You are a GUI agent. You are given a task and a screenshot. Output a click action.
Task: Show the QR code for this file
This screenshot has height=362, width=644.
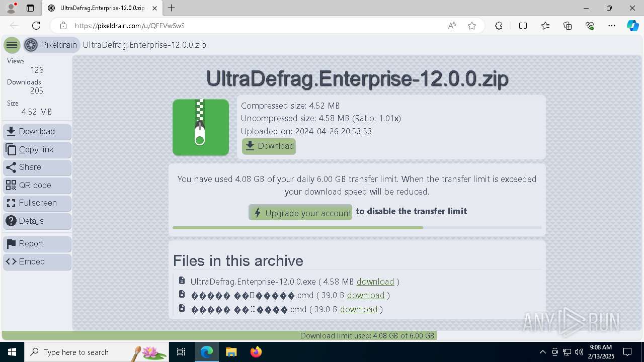point(37,186)
